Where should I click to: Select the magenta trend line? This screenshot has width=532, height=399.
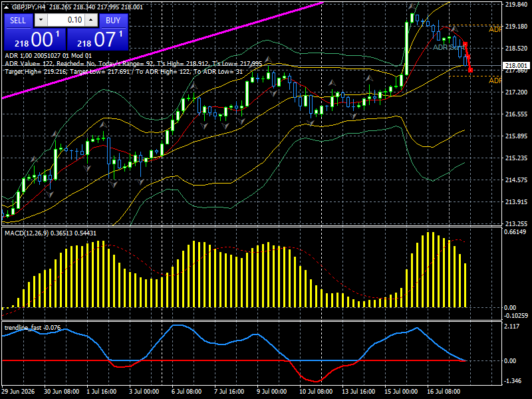163,51
